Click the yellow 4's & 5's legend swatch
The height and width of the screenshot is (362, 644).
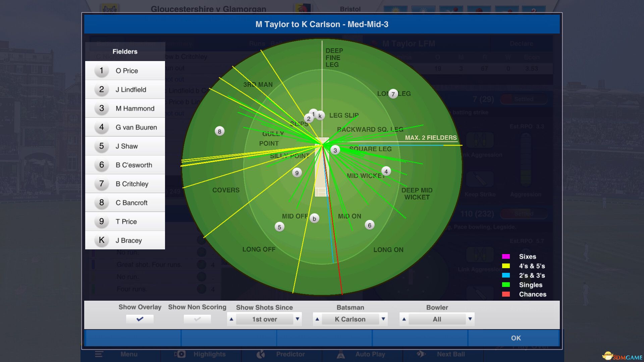click(505, 266)
